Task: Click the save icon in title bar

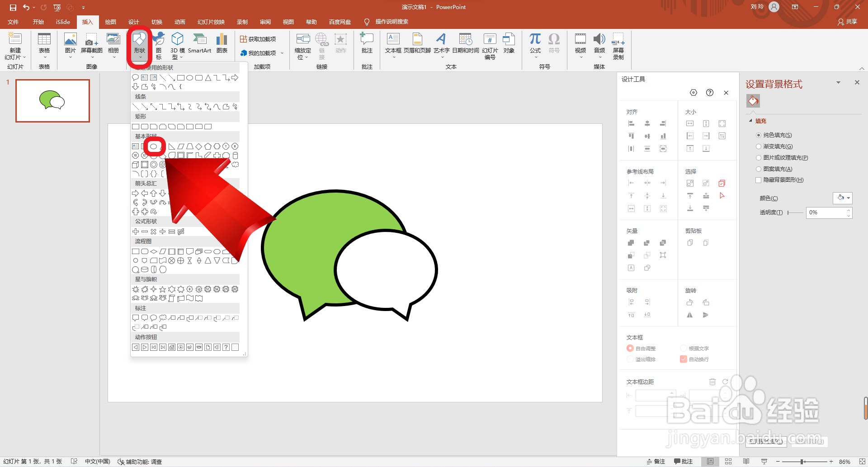Action: (x=13, y=7)
